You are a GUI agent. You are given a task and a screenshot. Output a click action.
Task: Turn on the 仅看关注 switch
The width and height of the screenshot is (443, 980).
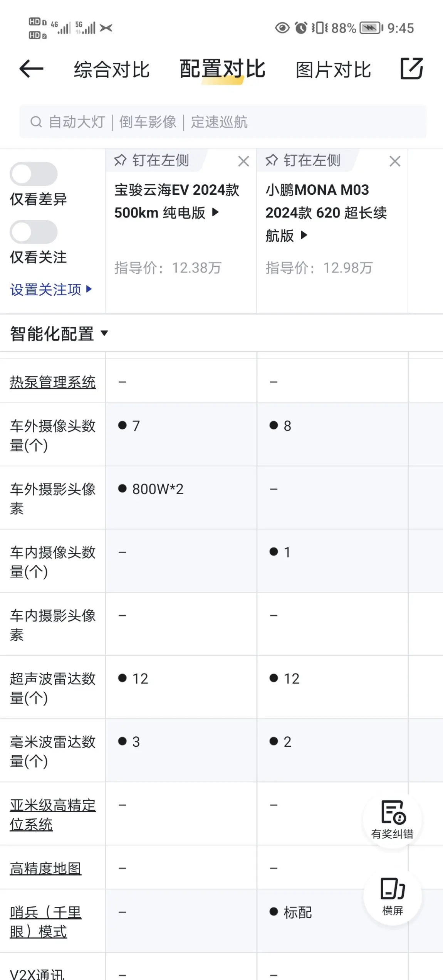point(34,232)
